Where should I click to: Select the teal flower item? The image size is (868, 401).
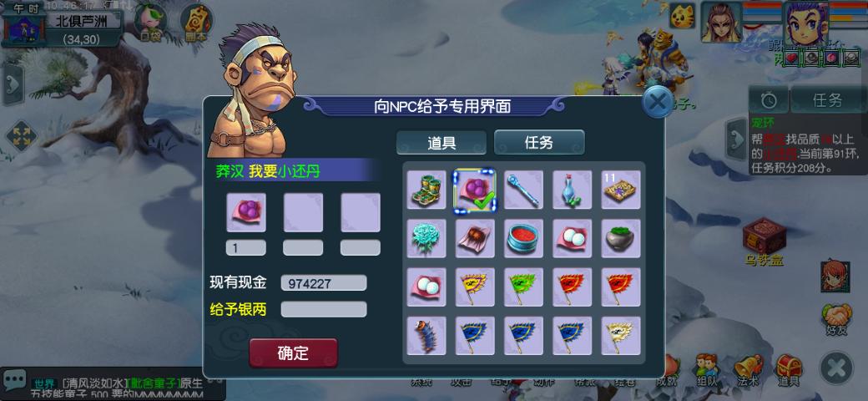tap(426, 239)
